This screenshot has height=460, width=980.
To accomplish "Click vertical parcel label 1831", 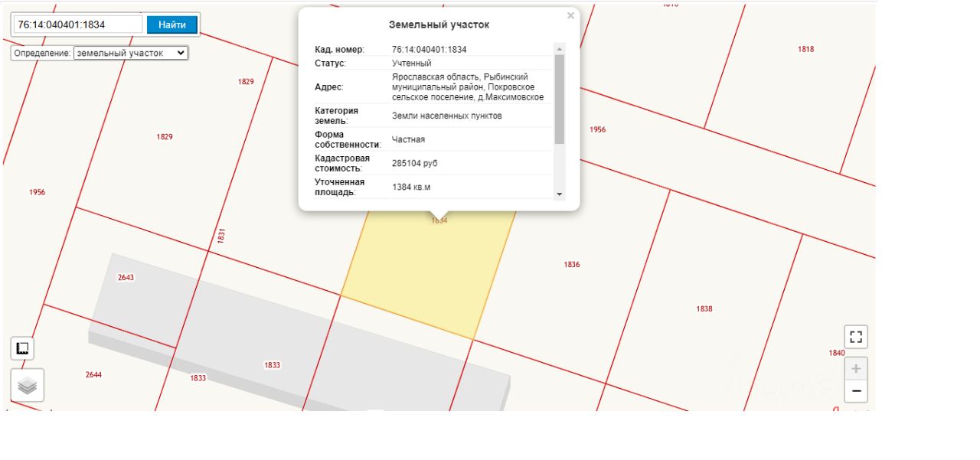I will click(221, 236).
